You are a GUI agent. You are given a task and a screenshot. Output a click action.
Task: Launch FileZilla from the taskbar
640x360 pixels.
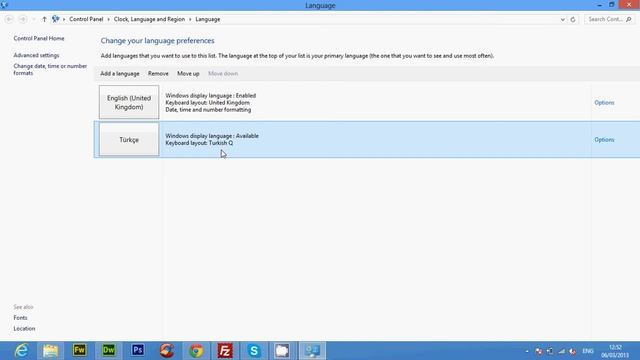click(x=225, y=351)
